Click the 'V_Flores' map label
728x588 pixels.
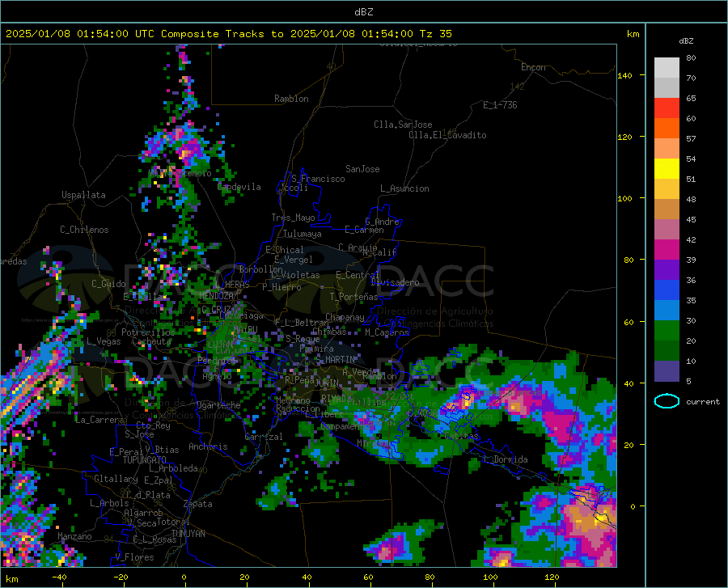point(134,557)
